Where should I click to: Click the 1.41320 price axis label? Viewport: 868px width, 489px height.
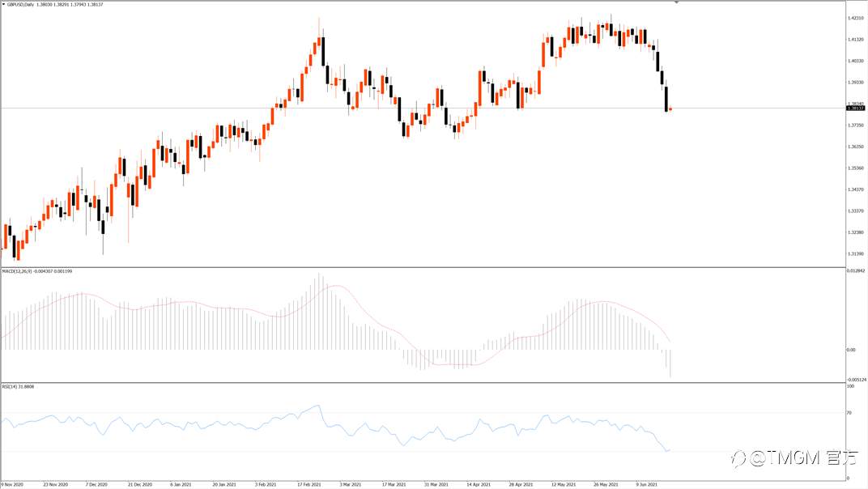click(856, 40)
